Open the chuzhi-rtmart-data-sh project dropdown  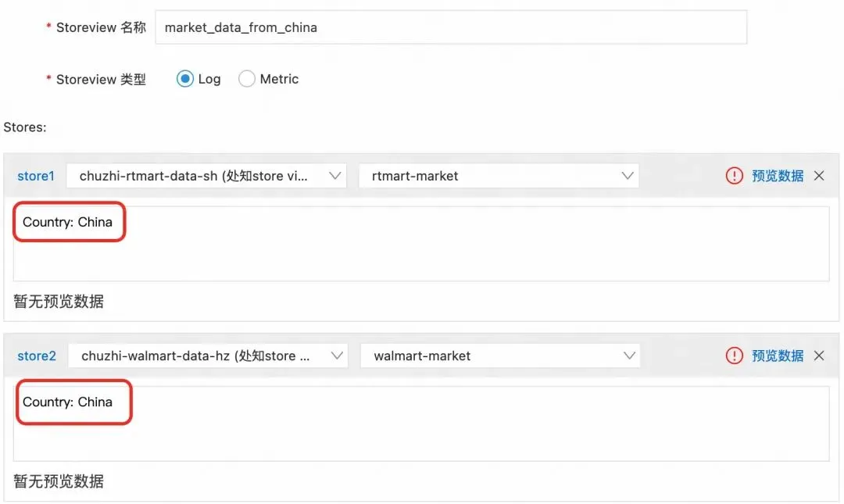(206, 176)
